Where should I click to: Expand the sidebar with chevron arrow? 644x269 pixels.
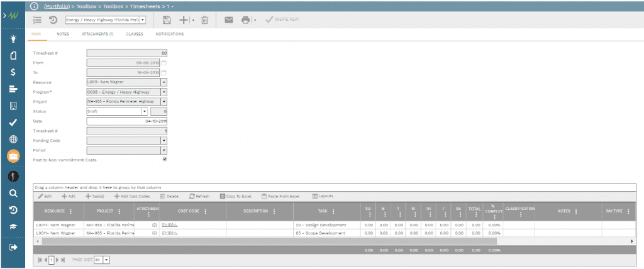pos(4,16)
